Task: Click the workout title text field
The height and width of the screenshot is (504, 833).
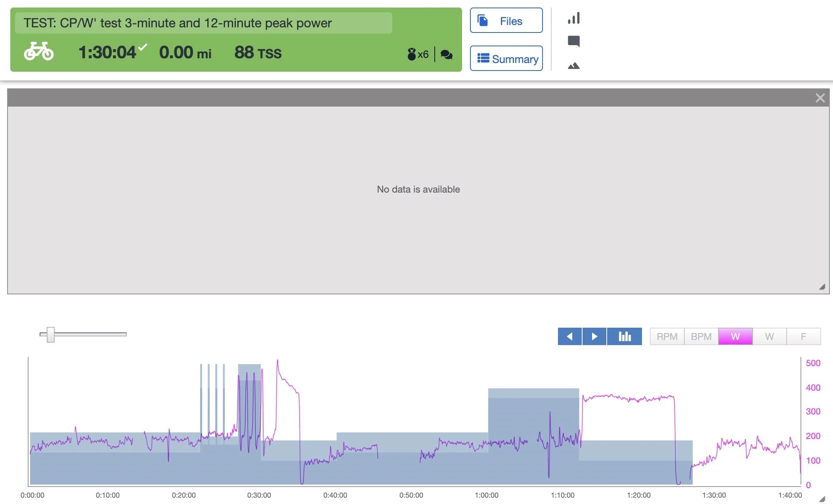Action: (203, 23)
